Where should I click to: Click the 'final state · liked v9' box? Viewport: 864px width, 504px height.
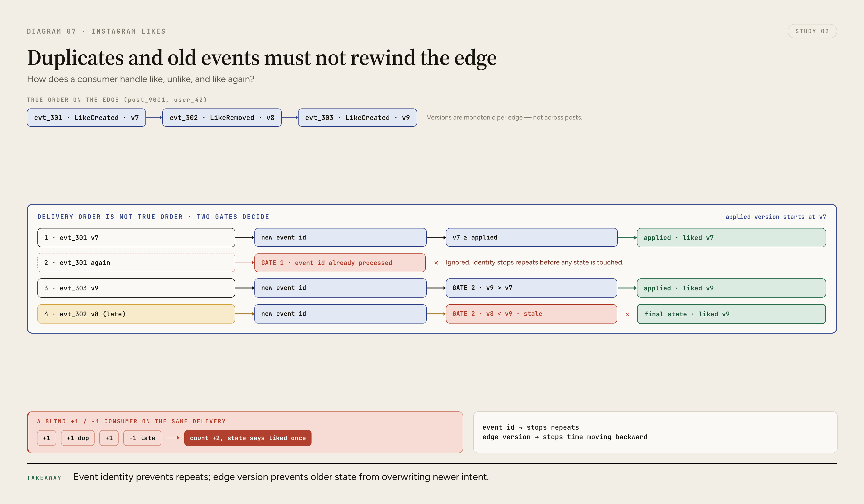pos(731,314)
